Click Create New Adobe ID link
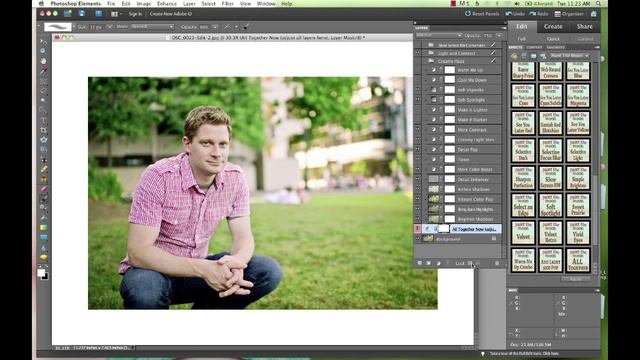640x360 pixels. (x=171, y=14)
